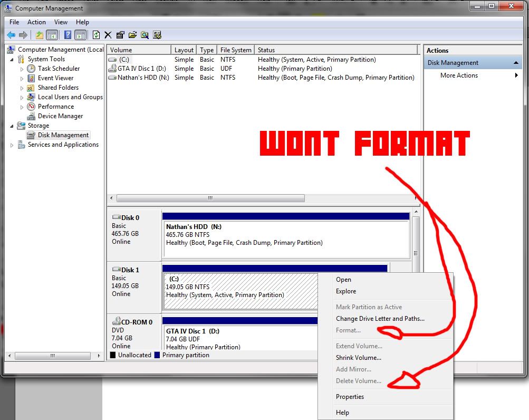529x420 pixels.
Task: Click the Back arrow in toolbar
Action: tap(11, 35)
